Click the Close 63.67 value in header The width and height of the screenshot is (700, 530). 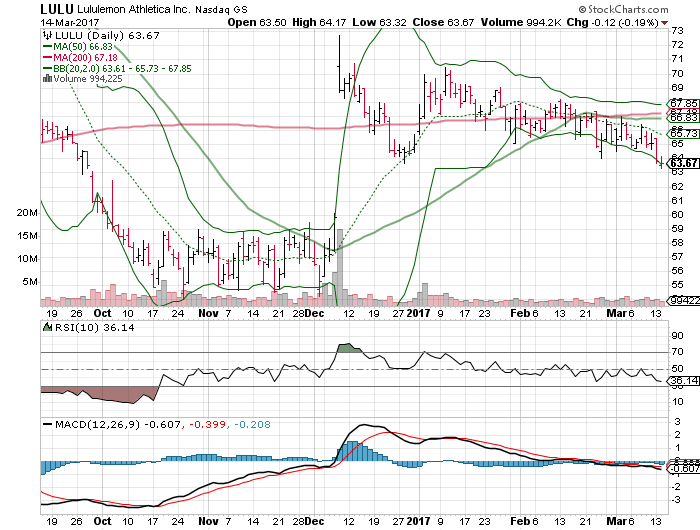443,22
